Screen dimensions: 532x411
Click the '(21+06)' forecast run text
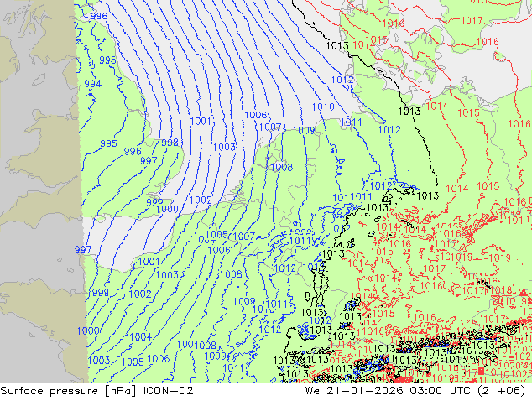click(x=502, y=391)
